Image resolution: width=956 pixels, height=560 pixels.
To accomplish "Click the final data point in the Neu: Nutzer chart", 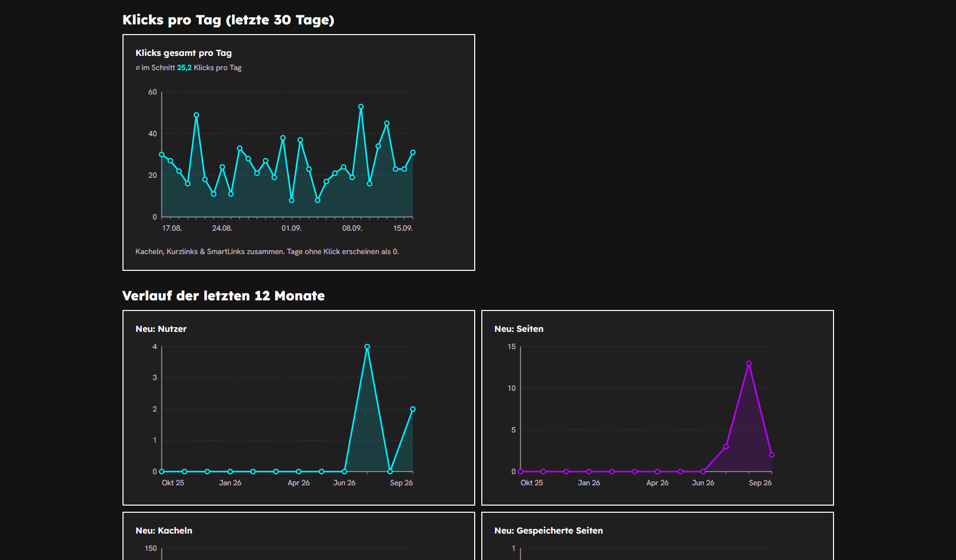I will [x=413, y=409].
